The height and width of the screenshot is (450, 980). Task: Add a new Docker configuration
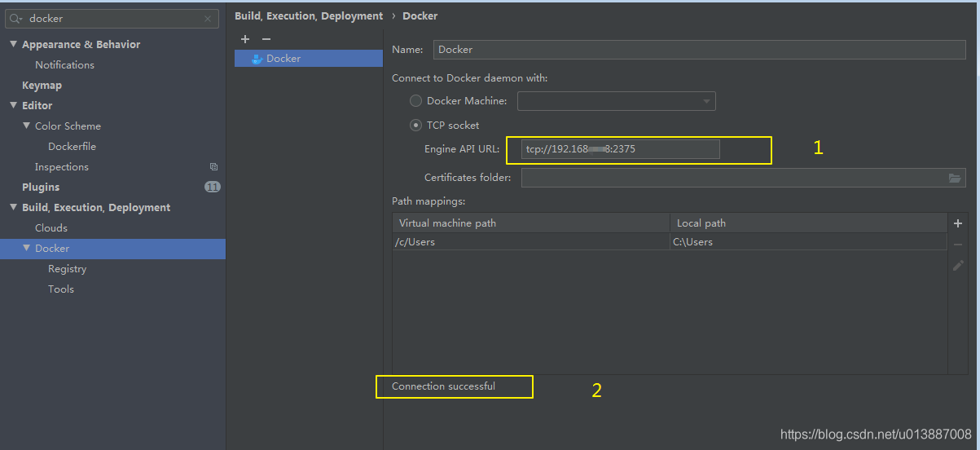coord(245,39)
